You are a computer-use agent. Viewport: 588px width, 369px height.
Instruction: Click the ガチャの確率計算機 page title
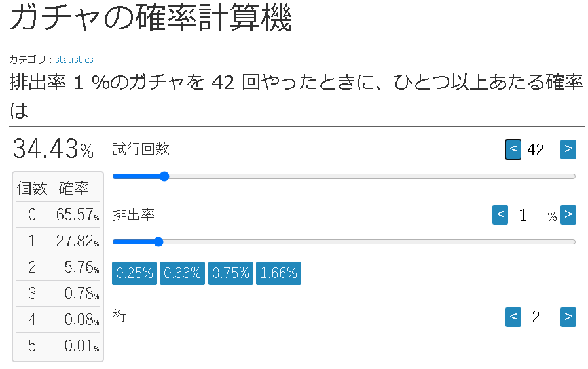[x=151, y=18]
